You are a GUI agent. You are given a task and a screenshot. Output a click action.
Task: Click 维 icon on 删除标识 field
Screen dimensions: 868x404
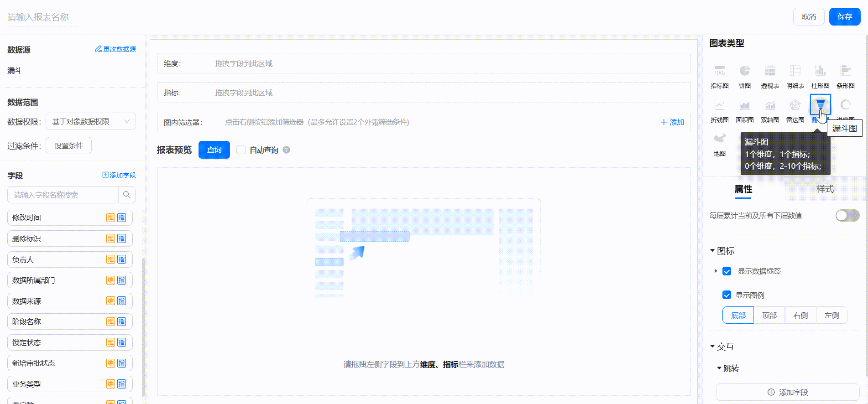110,238
